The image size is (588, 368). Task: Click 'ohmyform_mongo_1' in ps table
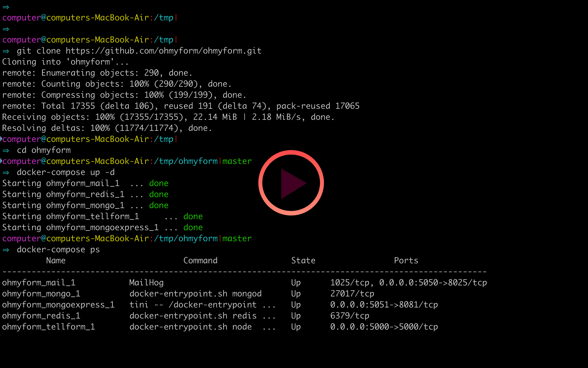point(41,294)
